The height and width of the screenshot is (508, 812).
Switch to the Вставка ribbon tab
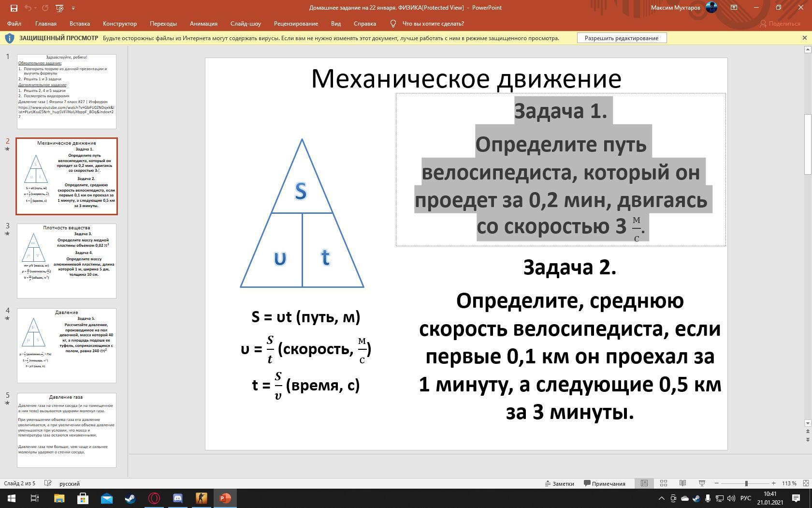coord(80,24)
